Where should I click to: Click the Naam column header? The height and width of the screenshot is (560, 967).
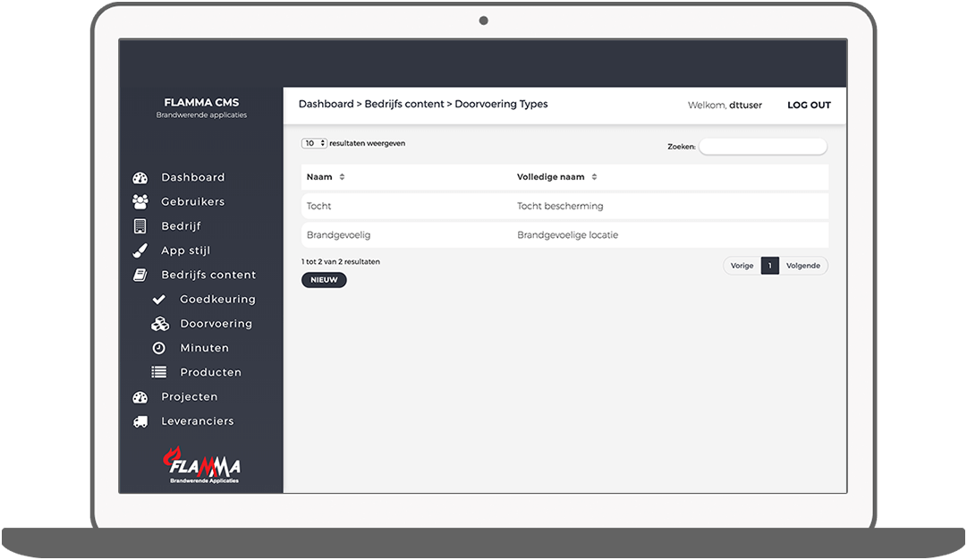pyautogui.click(x=319, y=177)
